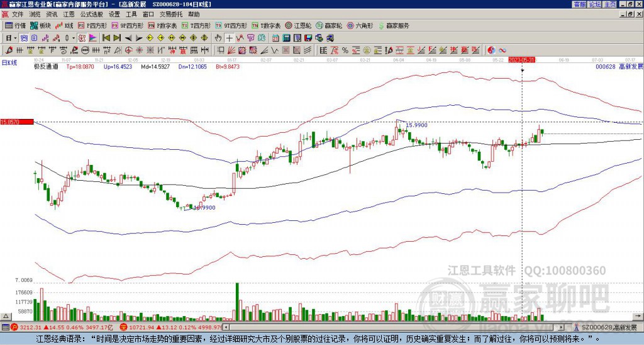Click the black left arrow icon
644x345 pixels.
[x=128, y=38]
